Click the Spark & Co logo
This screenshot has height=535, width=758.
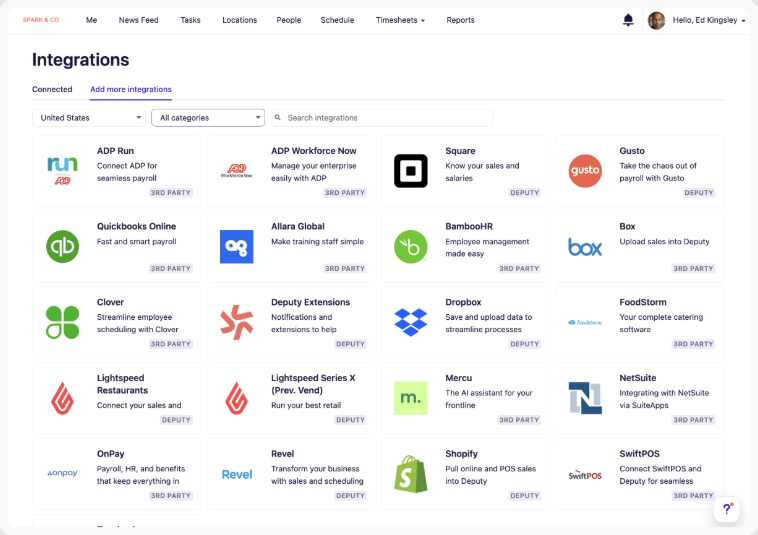41,20
